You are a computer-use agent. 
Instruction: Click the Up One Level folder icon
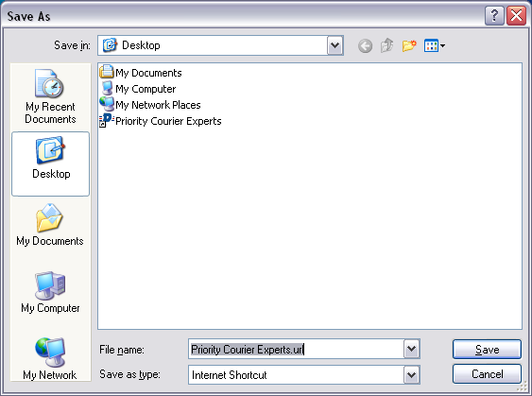[x=386, y=45]
